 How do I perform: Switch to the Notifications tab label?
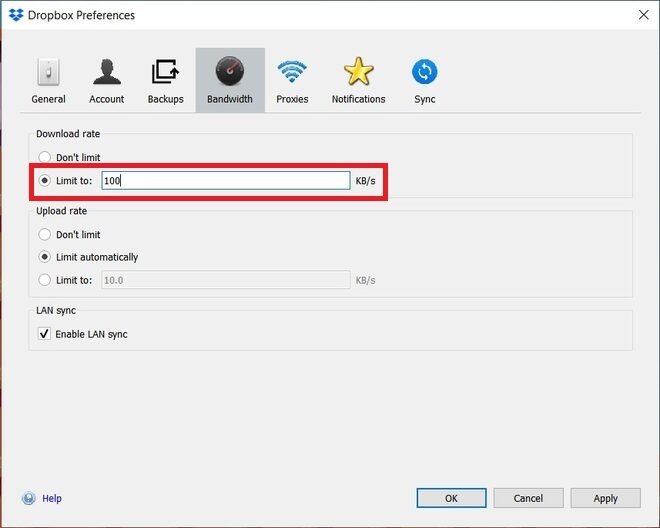point(358,99)
